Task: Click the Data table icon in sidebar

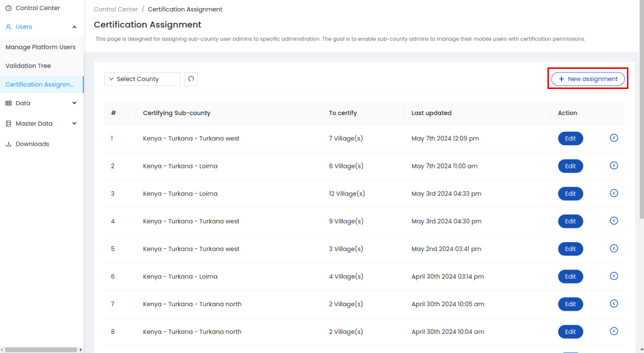Action: (9, 103)
